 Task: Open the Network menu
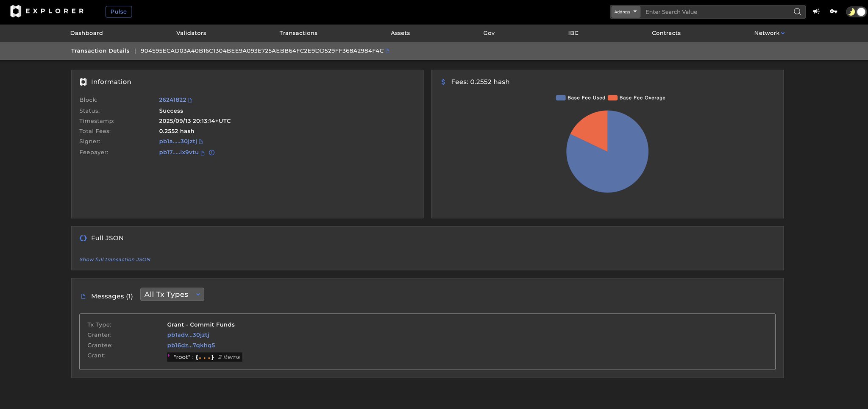769,33
